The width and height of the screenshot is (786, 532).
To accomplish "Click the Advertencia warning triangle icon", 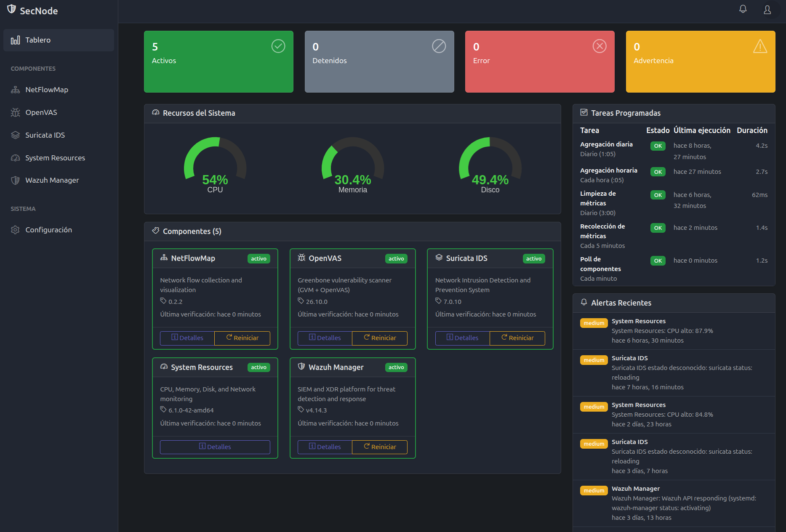I will click(760, 46).
